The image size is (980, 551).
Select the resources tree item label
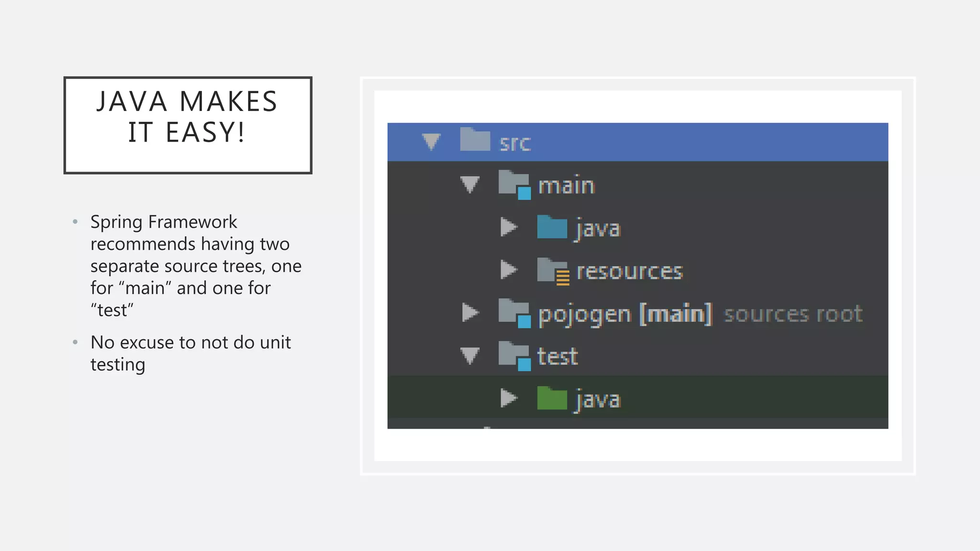point(629,271)
